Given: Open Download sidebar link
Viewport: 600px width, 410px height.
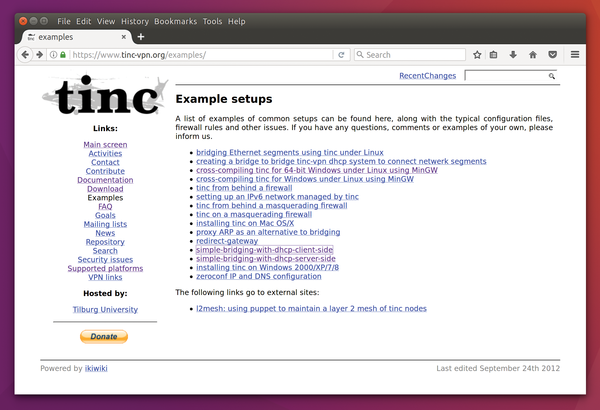Looking at the screenshot, I should [x=105, y=189].
